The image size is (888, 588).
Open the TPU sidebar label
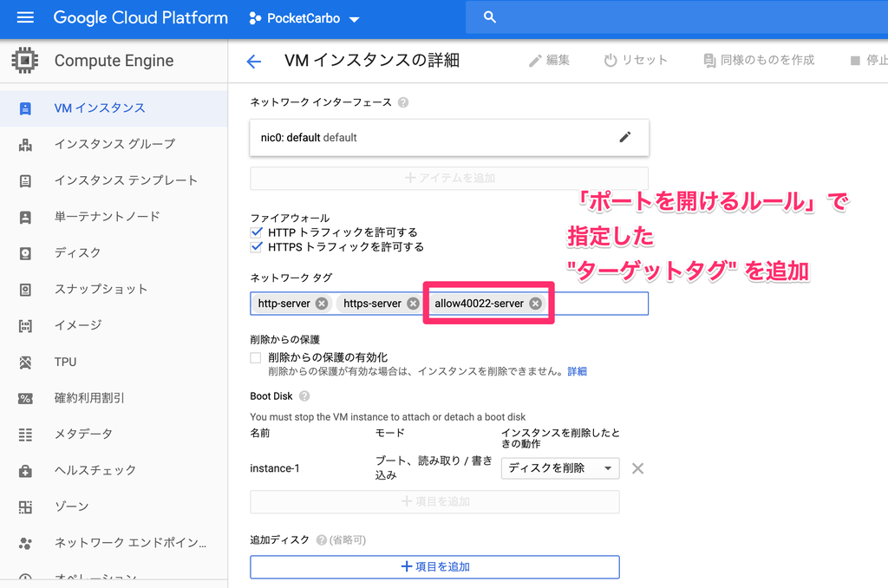[x=65, y=362]
